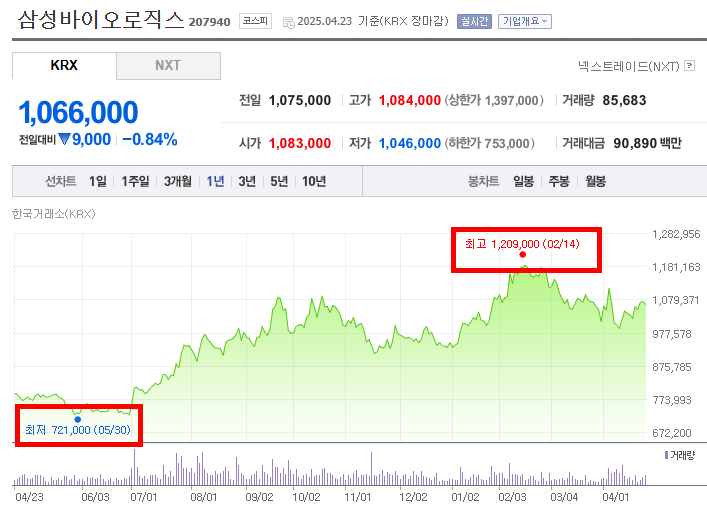This screenshot has width=707, height=518.
Task: Click the 거래량 value 85,683
Action: 624,100
